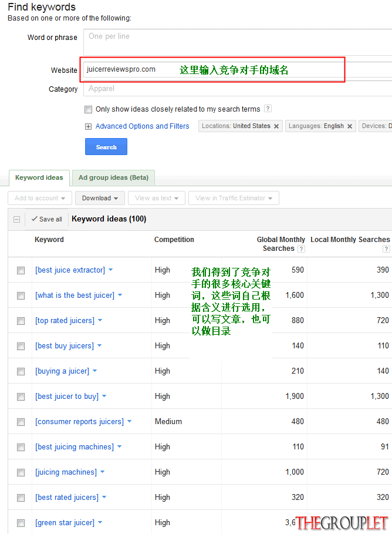Select the Medium competition cell

point(168,422)
